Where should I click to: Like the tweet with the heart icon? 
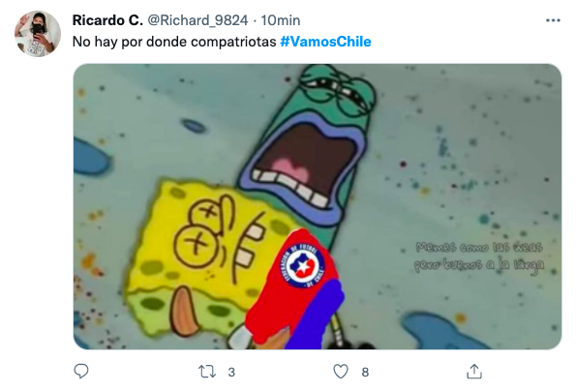[341, 372]
